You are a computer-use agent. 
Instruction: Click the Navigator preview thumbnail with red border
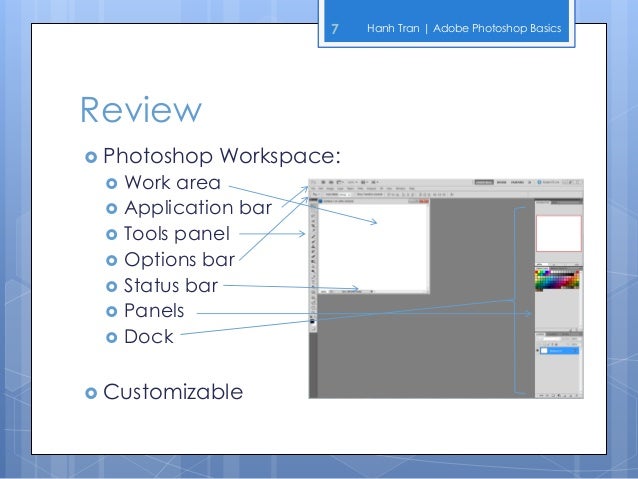pos(559,233)
